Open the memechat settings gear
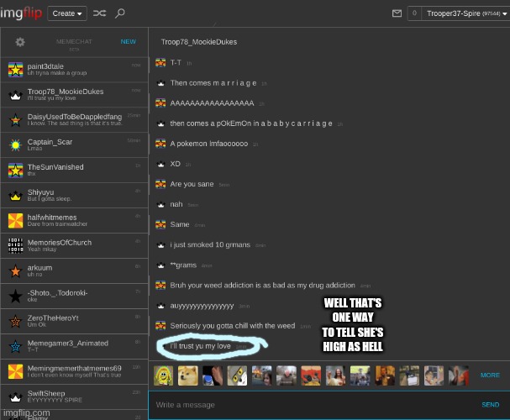The height and width of the screenshot is (420, 510). pyautogui.click(x=20, y=42)
